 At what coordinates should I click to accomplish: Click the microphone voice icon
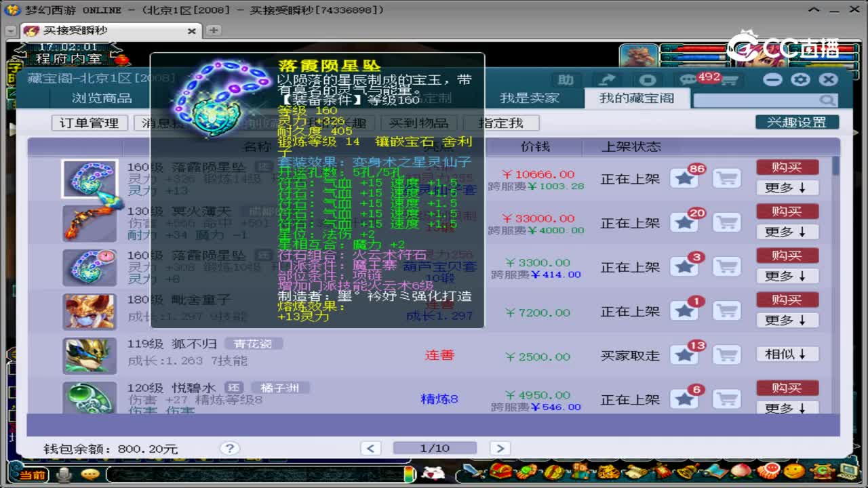click(65, 474)
